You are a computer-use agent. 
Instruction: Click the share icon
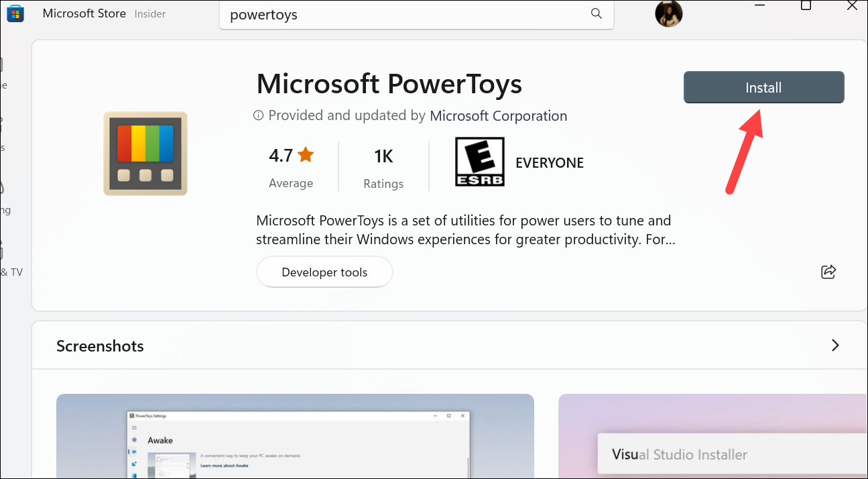pyautogui.click(x=828, y=272)
